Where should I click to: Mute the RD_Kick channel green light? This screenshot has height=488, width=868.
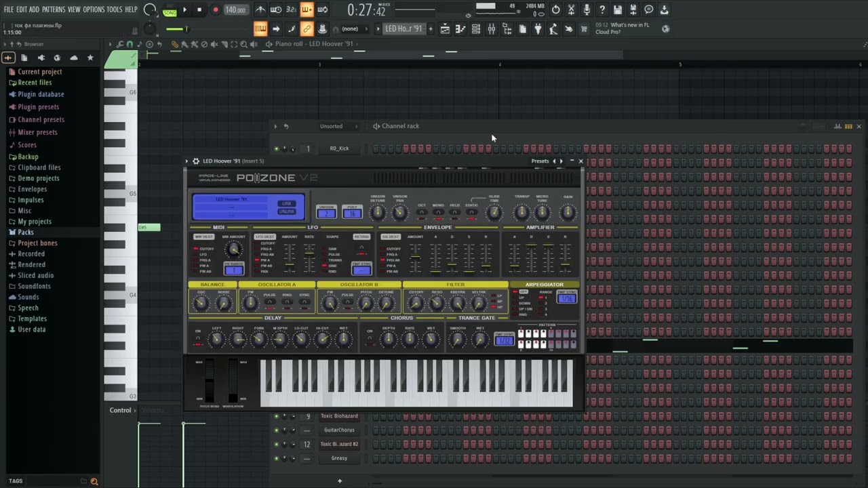[x=276, y=148]
